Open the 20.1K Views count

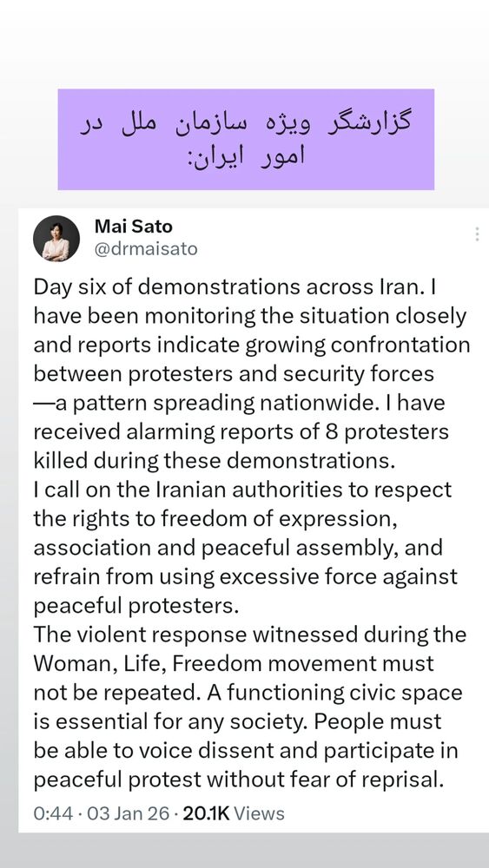click(233, 813)
